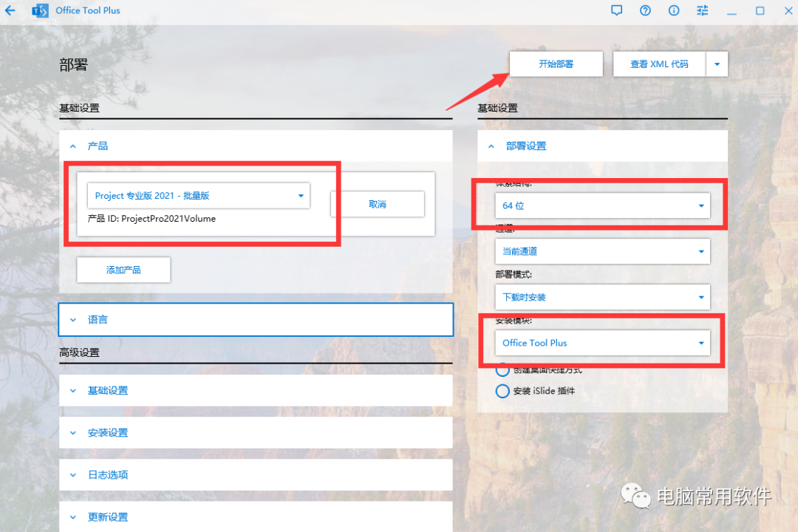798x532 pixels.
Task: Click the 取消 button
Action: (377, 204)
